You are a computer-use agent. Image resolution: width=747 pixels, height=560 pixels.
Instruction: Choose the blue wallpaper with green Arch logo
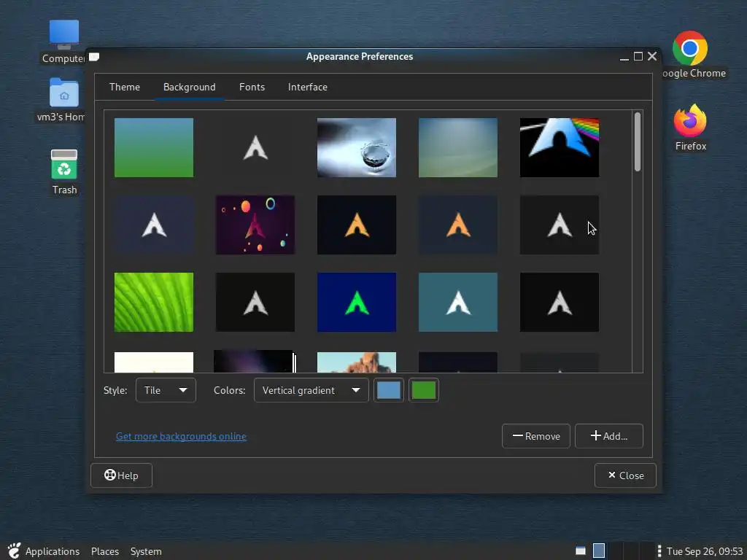tap(356, 302)
